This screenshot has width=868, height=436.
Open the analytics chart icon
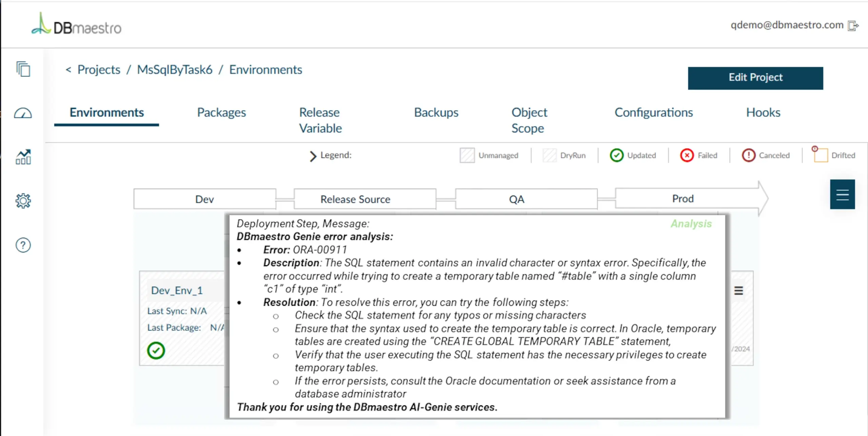(23, 157)
